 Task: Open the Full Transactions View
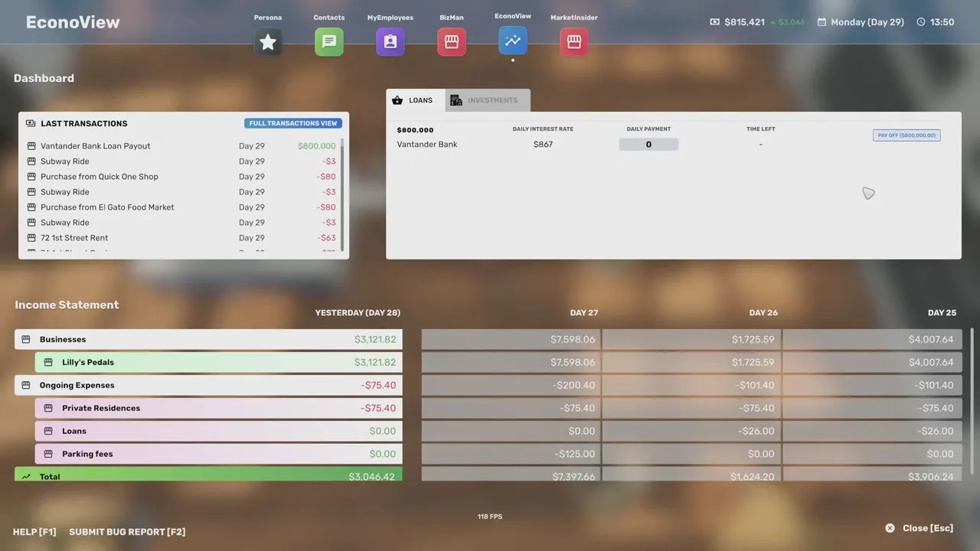293,123
